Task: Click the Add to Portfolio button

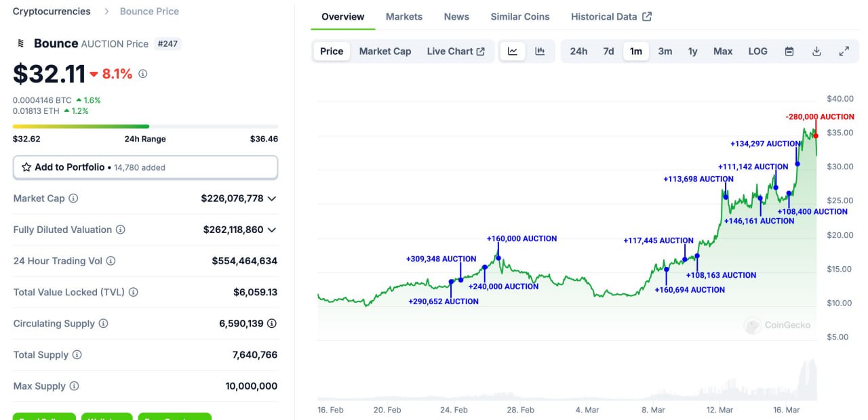Action: [145, 167]
